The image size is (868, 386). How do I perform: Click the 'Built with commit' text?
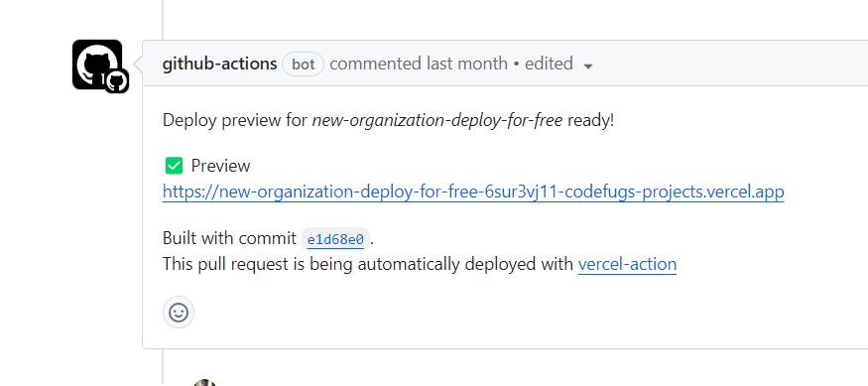pos(229,239)
